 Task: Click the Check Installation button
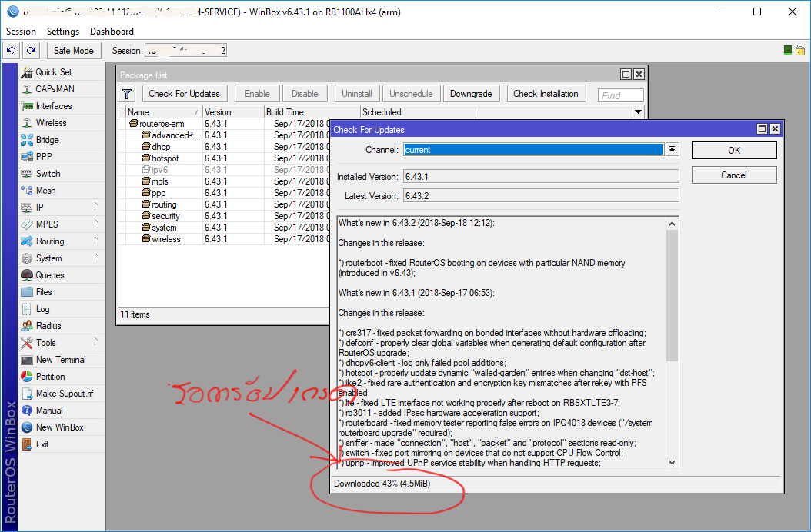click(x=546, y=94)
